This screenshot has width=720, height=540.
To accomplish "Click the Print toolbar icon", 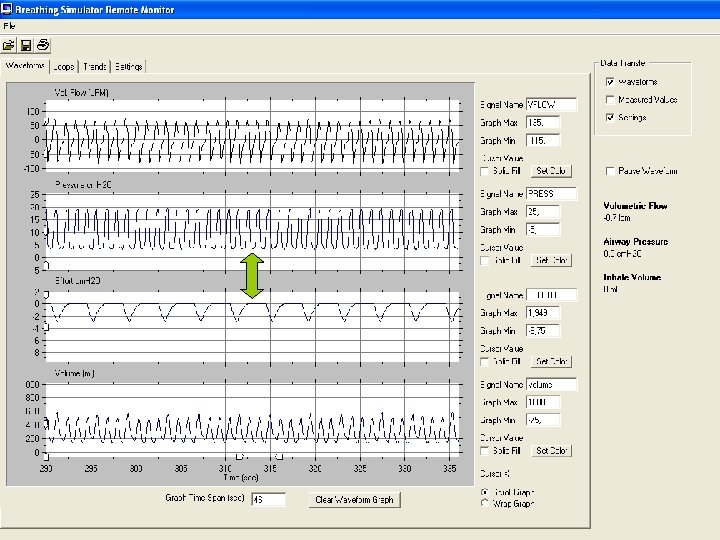I will [x=43, y=45].
